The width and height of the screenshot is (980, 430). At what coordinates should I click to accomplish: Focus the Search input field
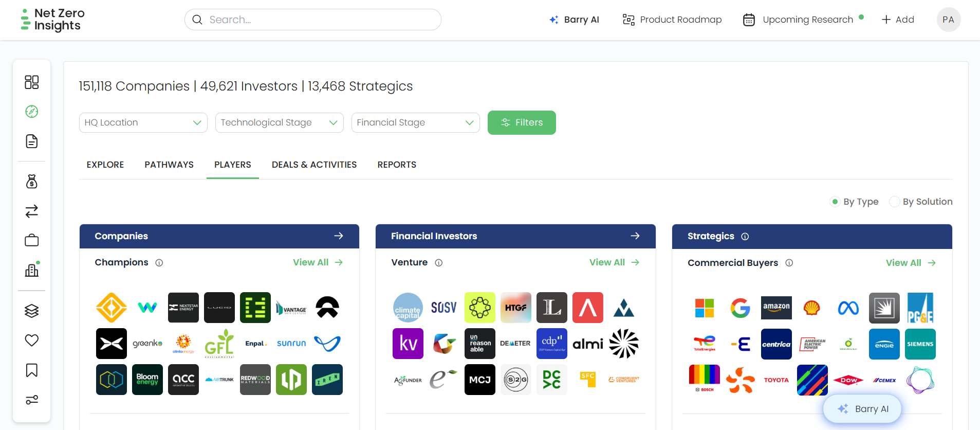click(x=313, y=20)
